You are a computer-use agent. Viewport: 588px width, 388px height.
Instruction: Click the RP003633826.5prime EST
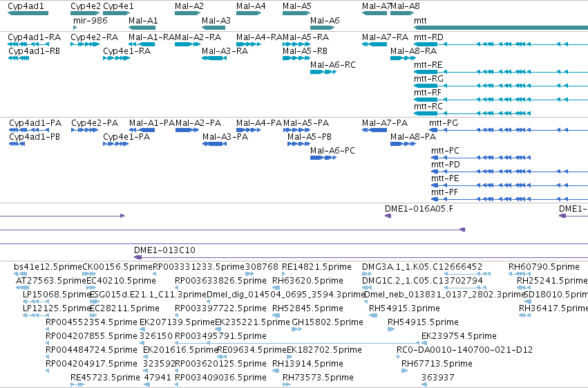point(177,288)
